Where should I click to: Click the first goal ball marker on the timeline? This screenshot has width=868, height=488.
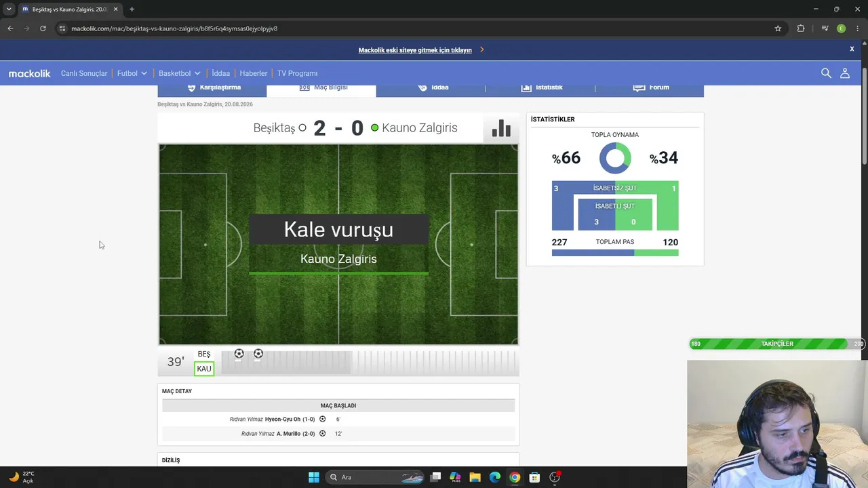click(239, 354)
